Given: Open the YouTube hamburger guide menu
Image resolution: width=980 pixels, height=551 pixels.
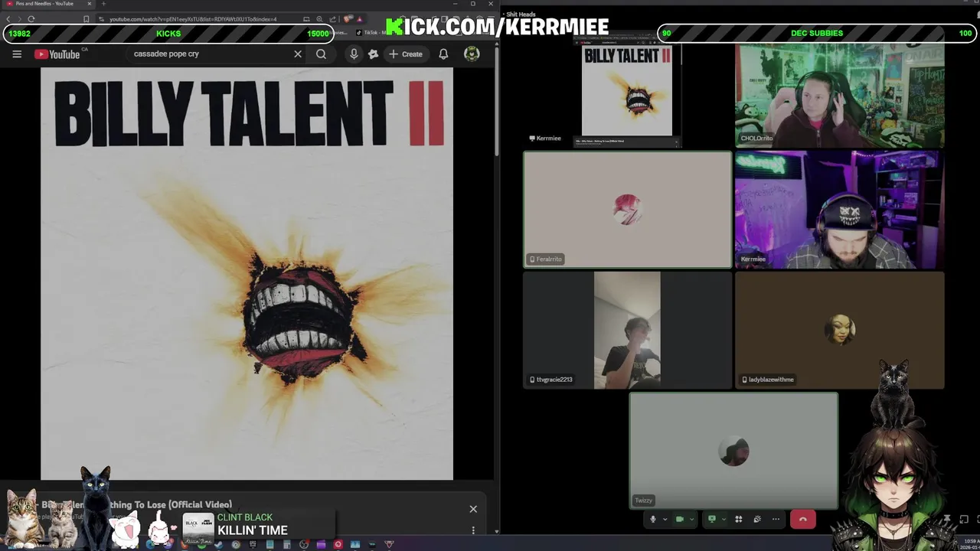Looking at the screenshot, I should pyautogui.click(x=17, y=54).
